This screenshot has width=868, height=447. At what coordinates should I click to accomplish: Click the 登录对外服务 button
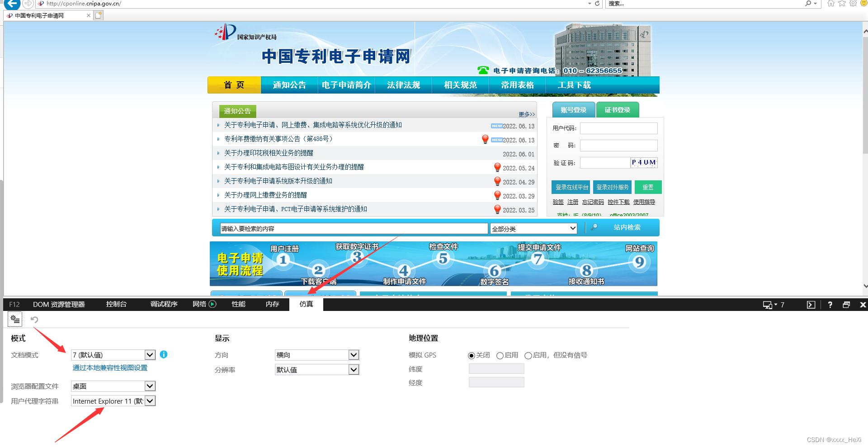(x=612, y=187)
